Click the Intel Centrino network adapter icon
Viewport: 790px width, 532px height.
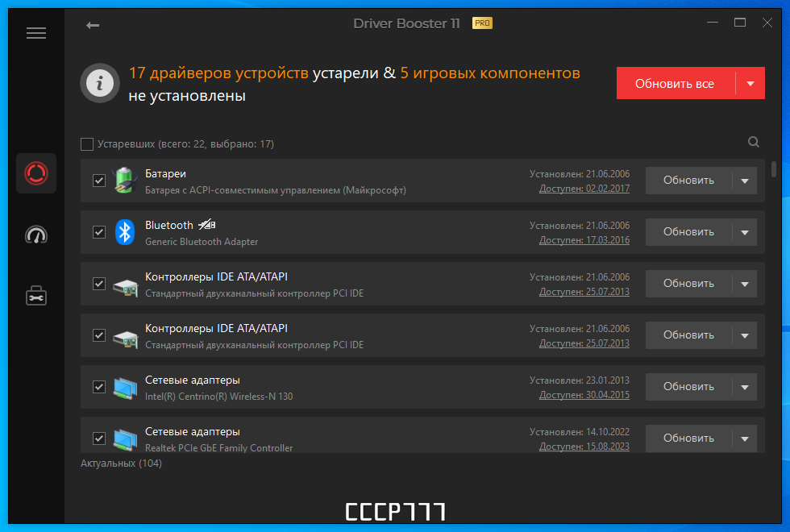point(124,388)
